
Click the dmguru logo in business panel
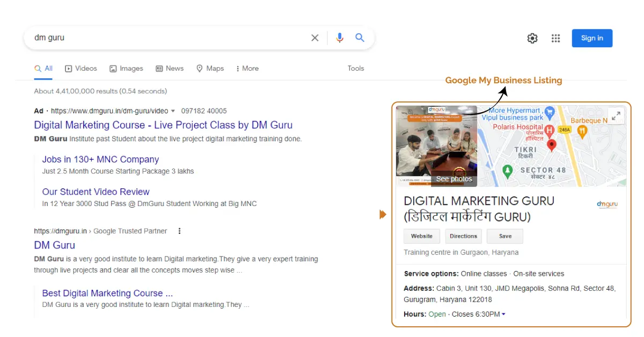(x=607, y=204)
